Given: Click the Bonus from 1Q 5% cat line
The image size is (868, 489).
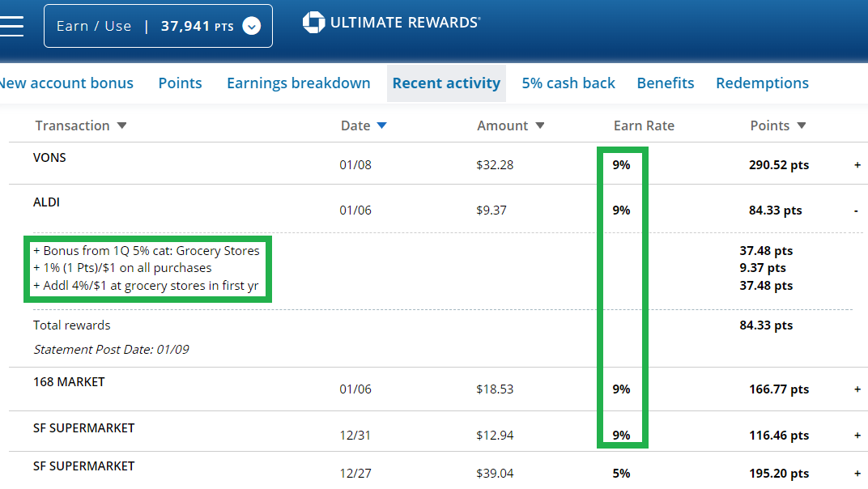Looking at the screenshot, I should (146, 251).
